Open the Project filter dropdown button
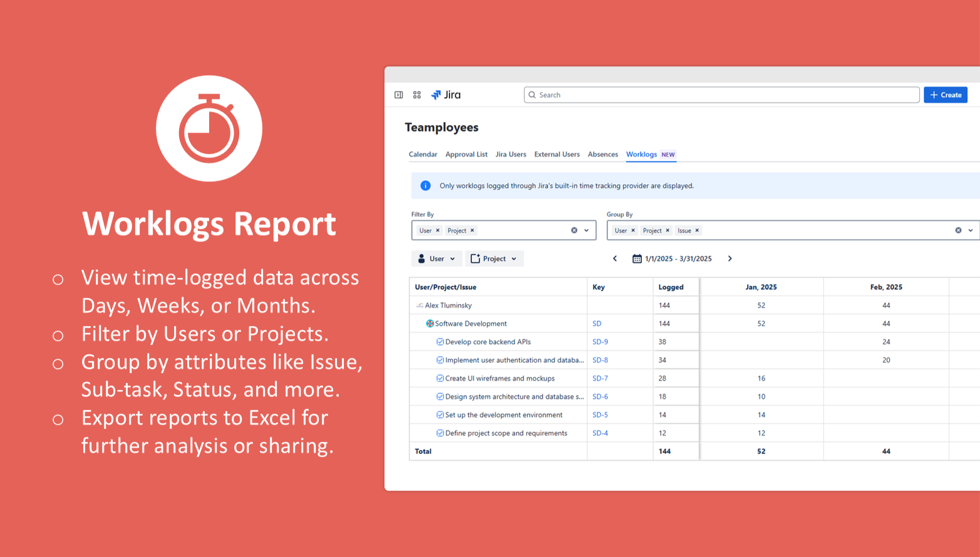Screen dimensions: 980x557 [495, 258]
